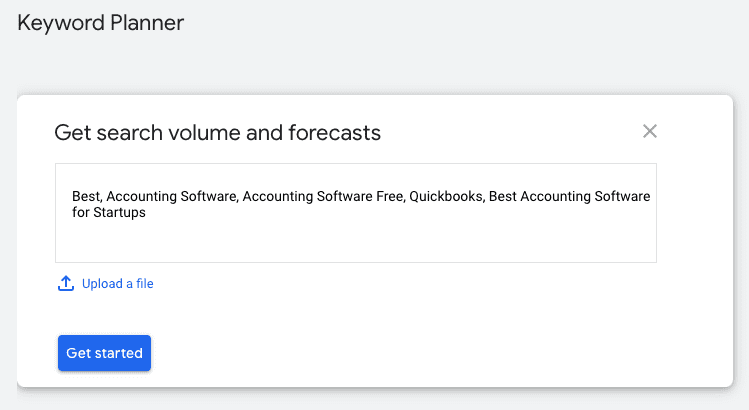Click the first word "Best" in keywords

pos(85,197)
